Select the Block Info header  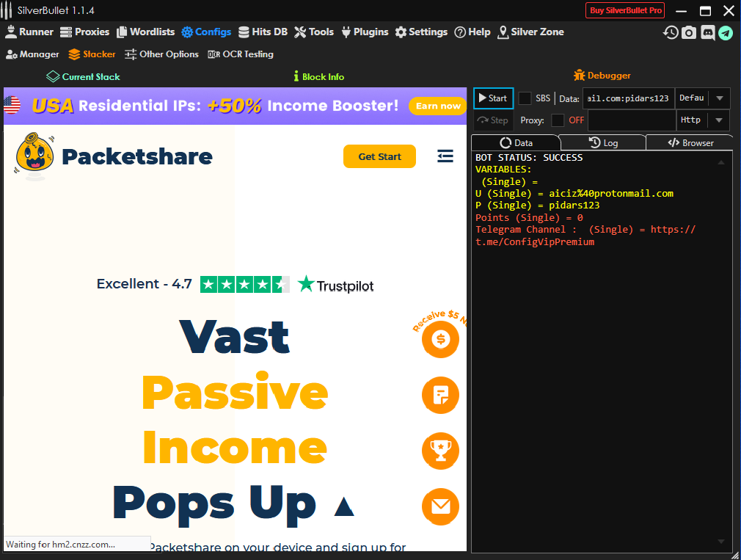point(319,76)
